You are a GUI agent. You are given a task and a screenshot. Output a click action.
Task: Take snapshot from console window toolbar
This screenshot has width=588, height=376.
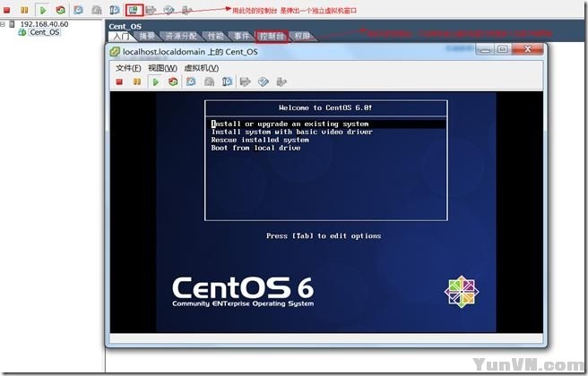[191, 81]
